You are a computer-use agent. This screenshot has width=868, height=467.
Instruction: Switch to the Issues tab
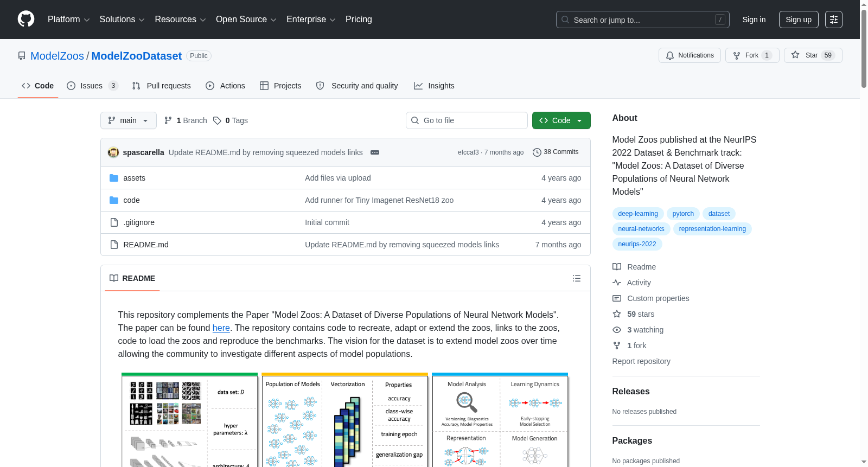click(x=92, y=86)
